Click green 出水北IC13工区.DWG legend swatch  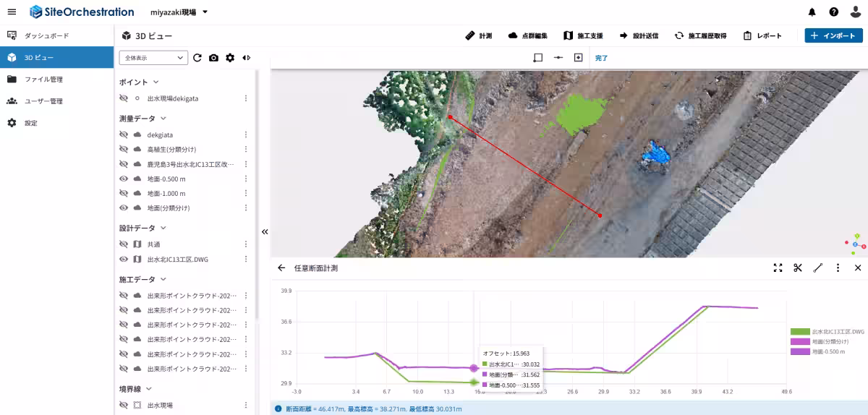point(800,331)
